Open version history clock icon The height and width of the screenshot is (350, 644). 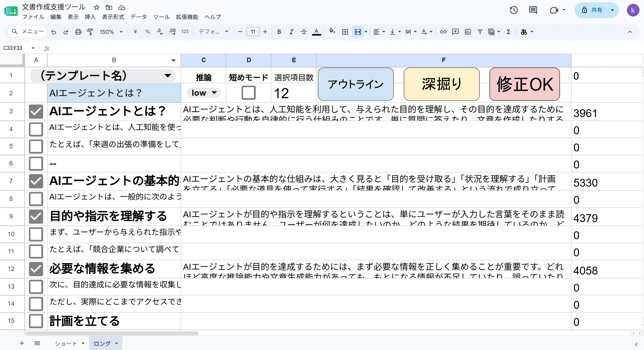[x=514, y=10]
